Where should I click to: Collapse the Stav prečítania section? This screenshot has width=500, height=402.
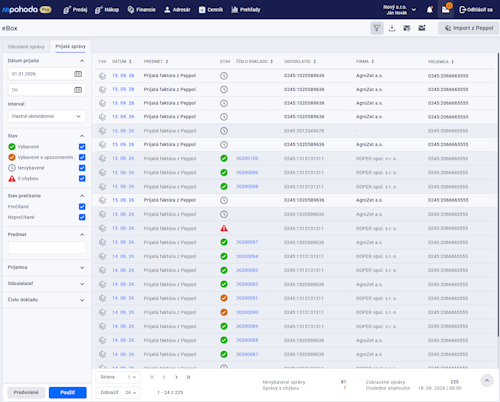pyautogui.click(x=82, y=196)
